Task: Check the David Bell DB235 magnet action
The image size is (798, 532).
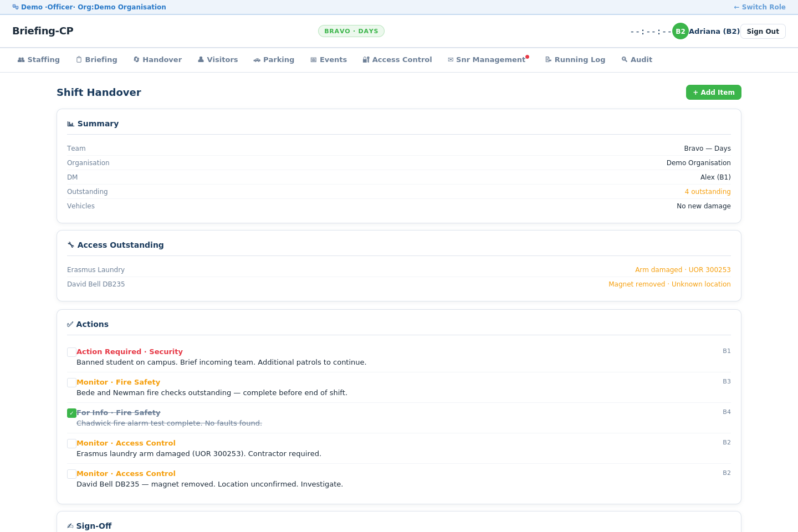Action: click(71, 474)
